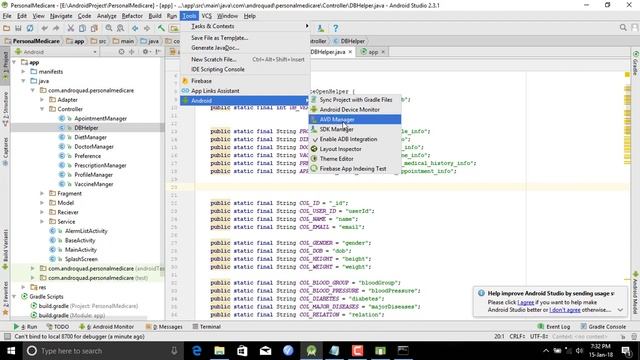Close the app editor tab
Screen dimensions: 640x360
[x=383, y=52]
